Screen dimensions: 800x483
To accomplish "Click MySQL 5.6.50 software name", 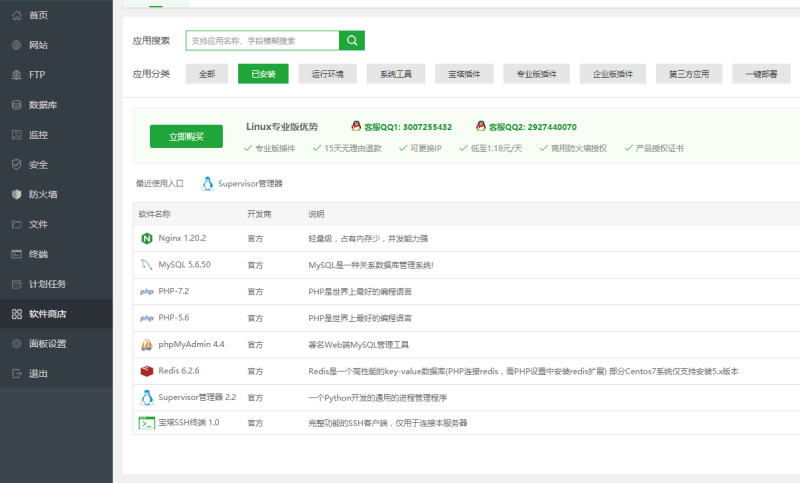I will click(184, 265).
